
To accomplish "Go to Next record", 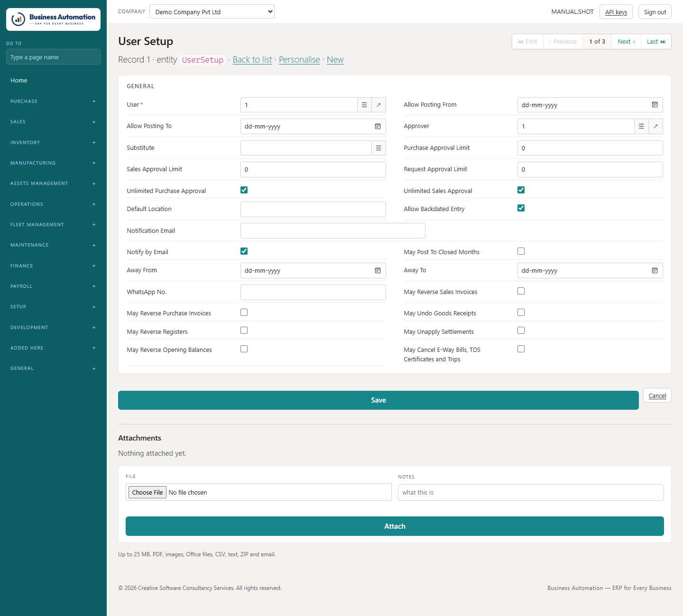I will point(626,42).
